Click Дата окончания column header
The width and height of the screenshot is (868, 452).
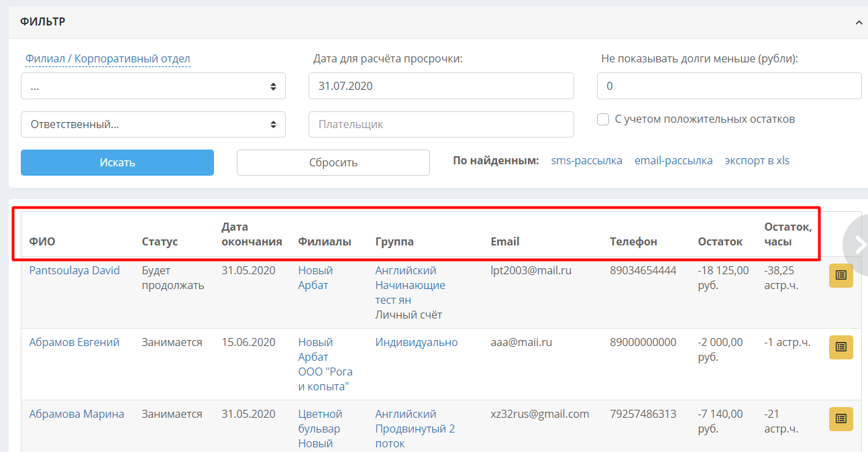(252, 234)
